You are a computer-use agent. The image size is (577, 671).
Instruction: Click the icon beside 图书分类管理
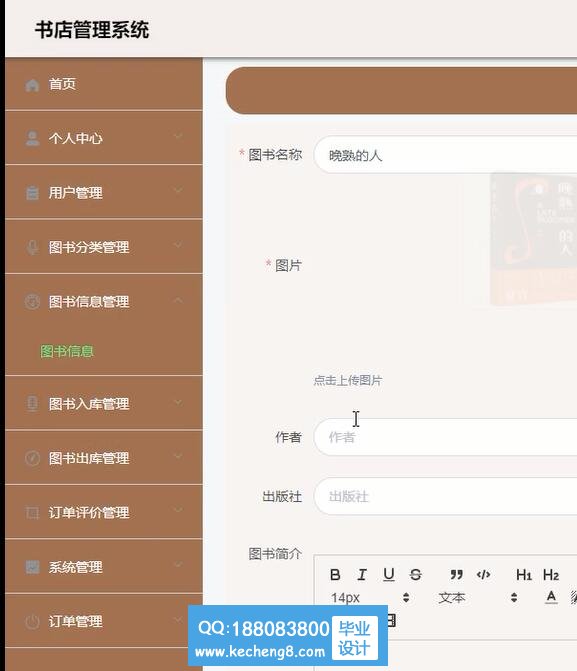click(x=32, y=247)
